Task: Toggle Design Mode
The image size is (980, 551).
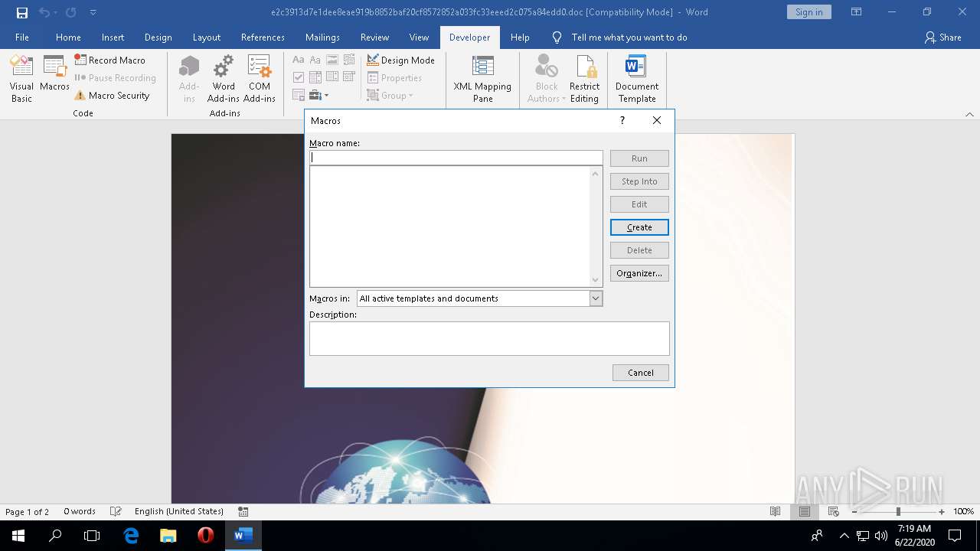Action: coord(400,60)
